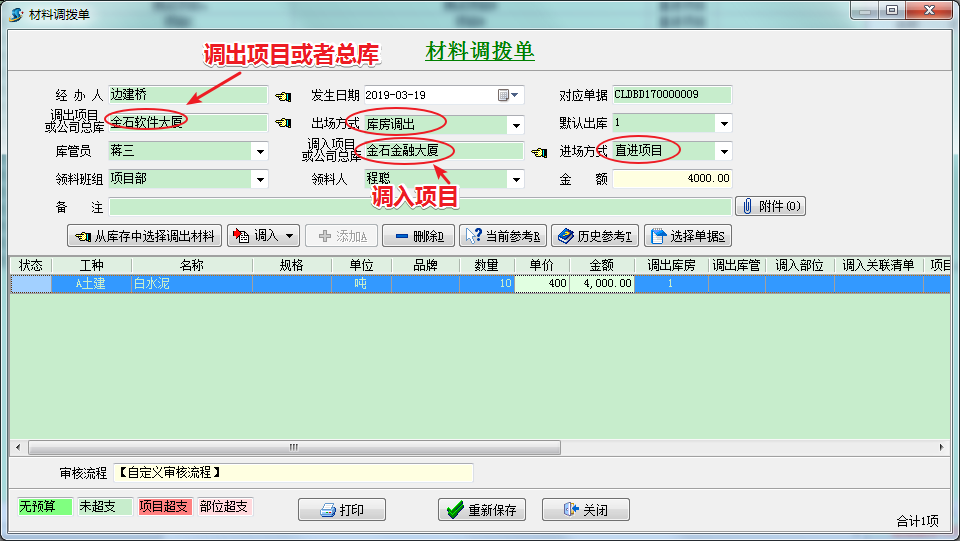
Task: Expand the 领料人 dropdown
Action: 516,179
